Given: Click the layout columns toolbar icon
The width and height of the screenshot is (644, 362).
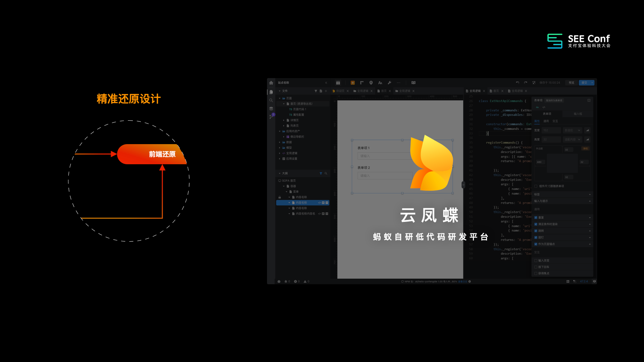Looking at the screenshot, I should click(338, 83).
